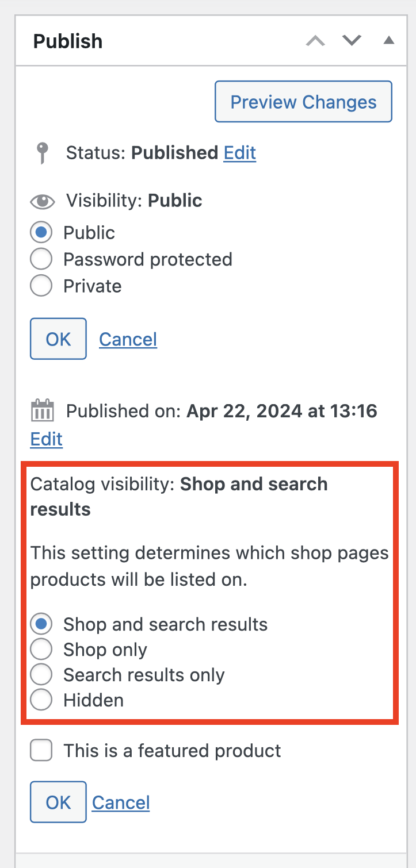
Task: Click Edit next to Status Published
Action: [x=239, y=152]
